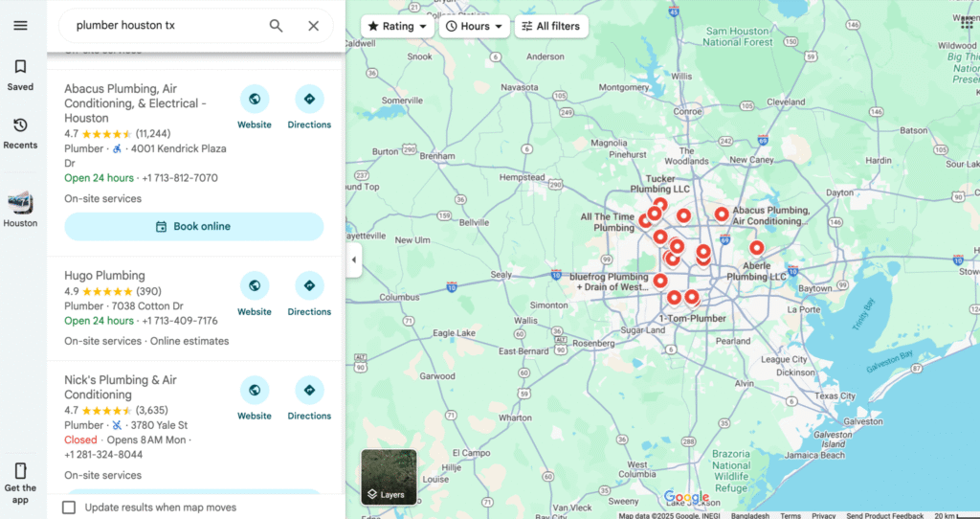The width and height of the screenshot is (980, 519).
Task: Click the All The Time Plumbing pin
Action: pyautogui.click(x=646, y=220)
